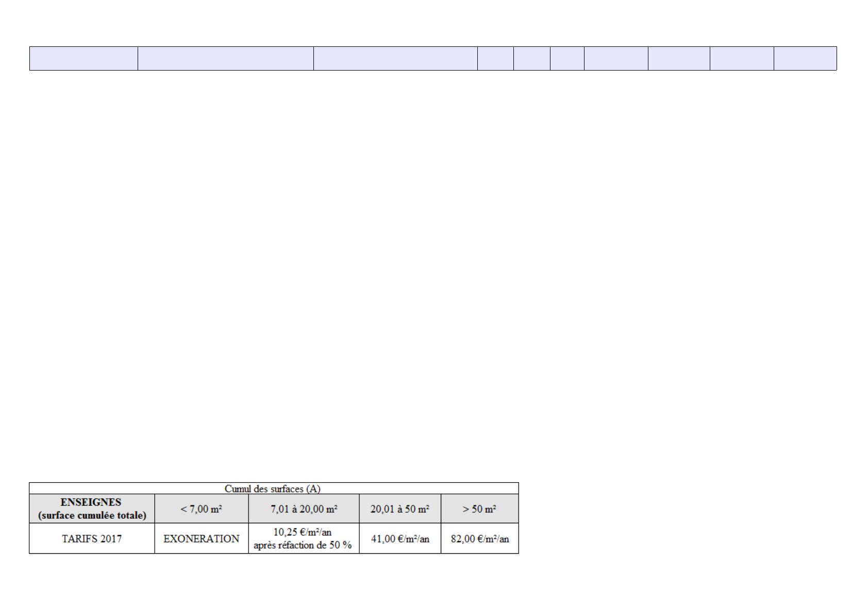This screenshot has height=613, width=868.
Task: Select the '20,01 à 50 m²' header cell
Action: click(400, 509)
